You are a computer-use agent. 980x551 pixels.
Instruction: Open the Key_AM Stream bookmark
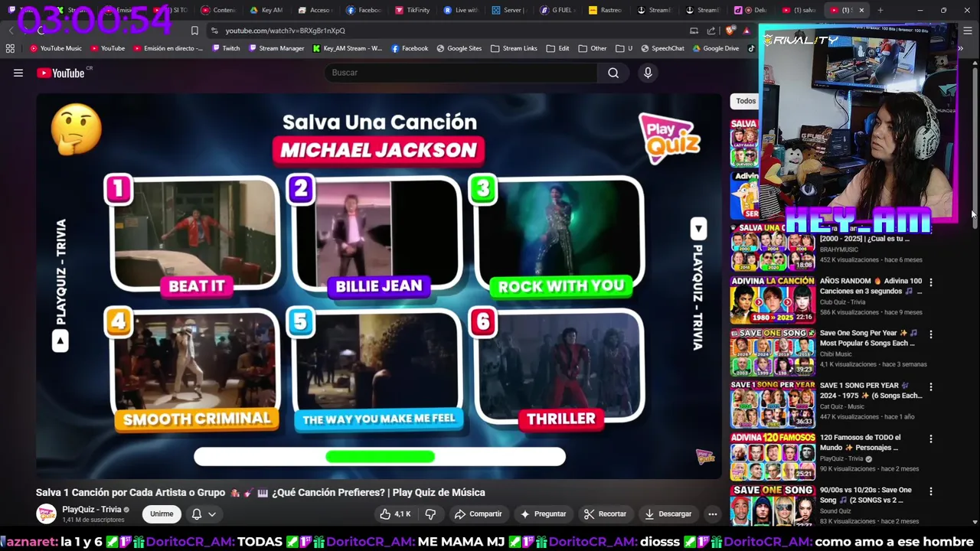tap(348, 48)
